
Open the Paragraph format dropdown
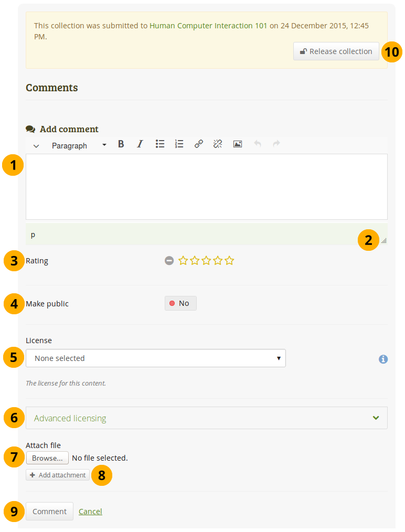click(79, 145)
